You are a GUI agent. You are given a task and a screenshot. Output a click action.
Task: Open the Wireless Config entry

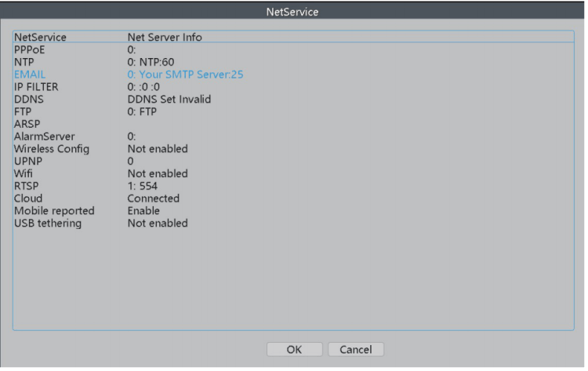[x=52, y=149]
